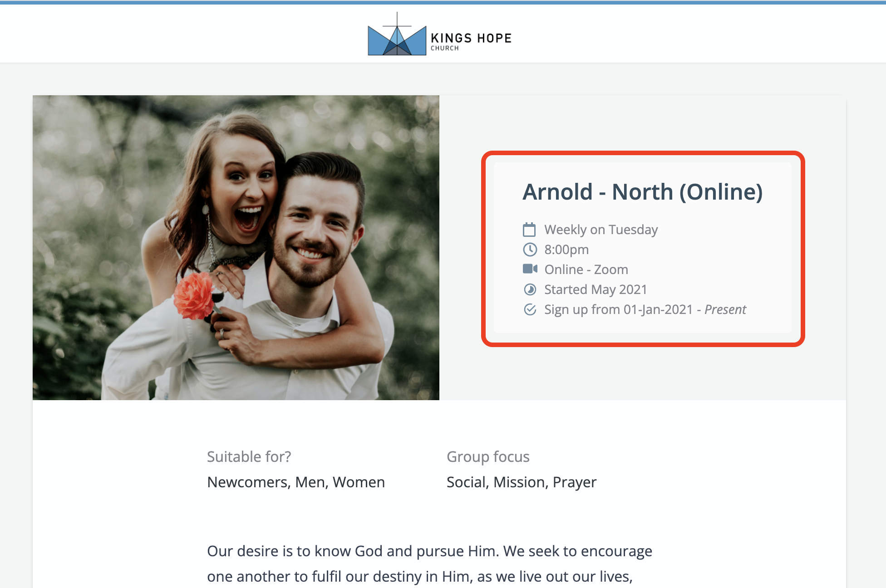Click the Group focus heading
Viewport: 886px width, 588px height.
(487, 456)
